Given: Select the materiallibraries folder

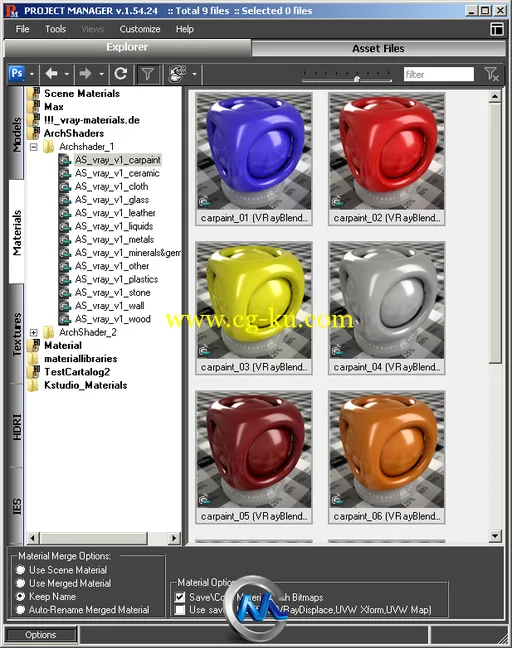Looking at the screenshot, I should [x=81, y=358].
